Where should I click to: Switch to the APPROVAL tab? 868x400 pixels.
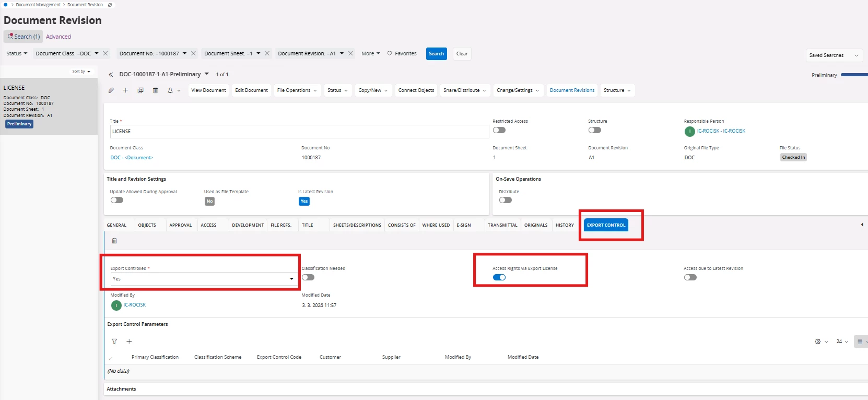[181, 225]
